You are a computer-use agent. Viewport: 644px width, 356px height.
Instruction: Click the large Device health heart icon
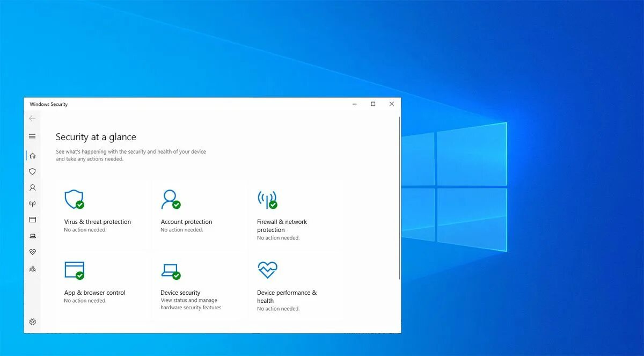[x=267, y=270]
